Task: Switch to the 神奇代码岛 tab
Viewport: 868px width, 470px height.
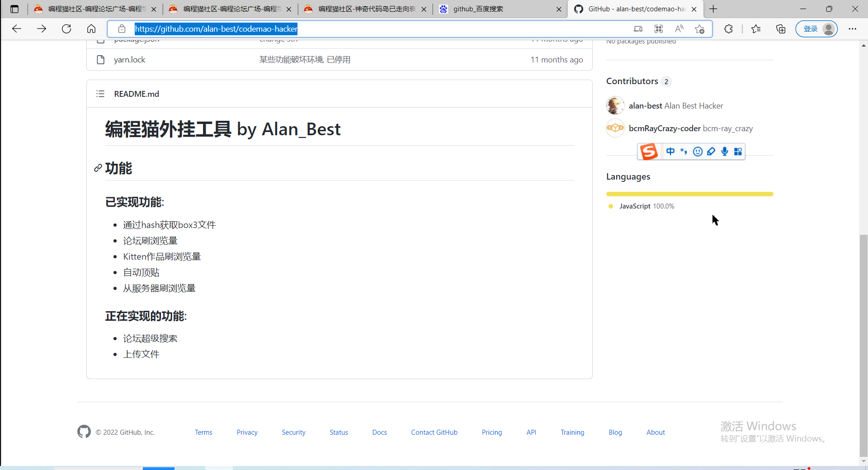Action: point(366,9)
